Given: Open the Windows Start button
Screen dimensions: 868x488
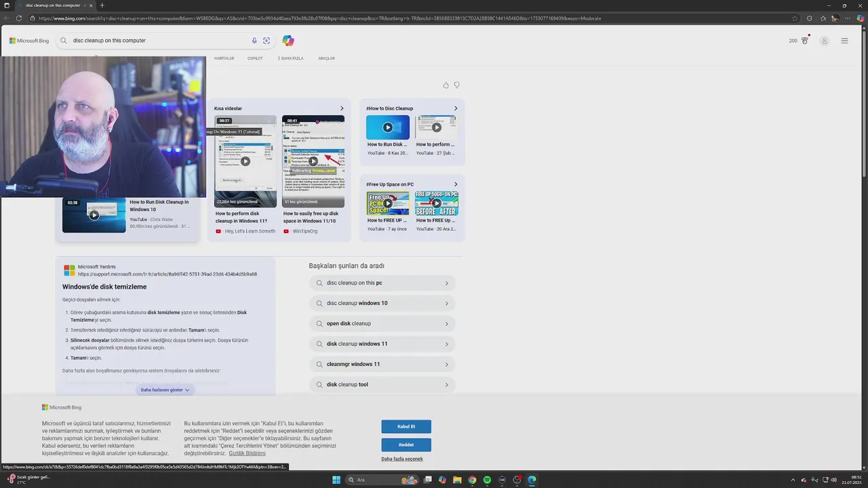Looking at the screenshot, I should [336, 480].
